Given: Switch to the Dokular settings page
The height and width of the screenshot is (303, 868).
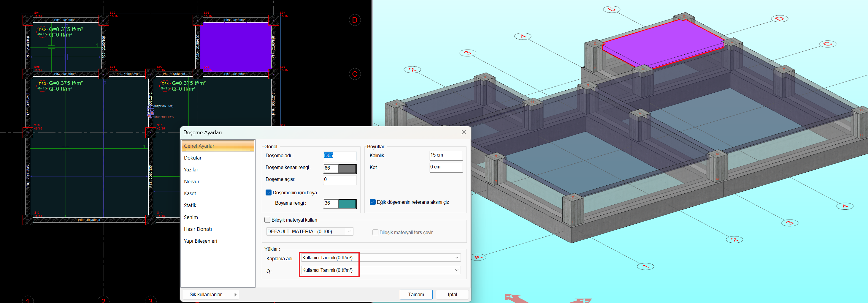Looking at the screenshot, I should (193, 158).
